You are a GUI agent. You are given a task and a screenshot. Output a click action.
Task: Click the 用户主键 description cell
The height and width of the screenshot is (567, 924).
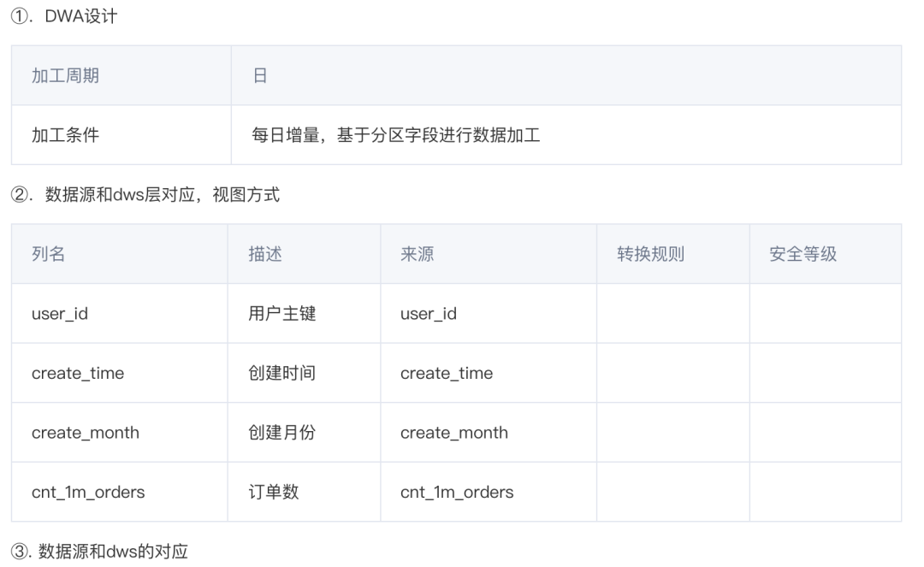click(x=281, y=314)
